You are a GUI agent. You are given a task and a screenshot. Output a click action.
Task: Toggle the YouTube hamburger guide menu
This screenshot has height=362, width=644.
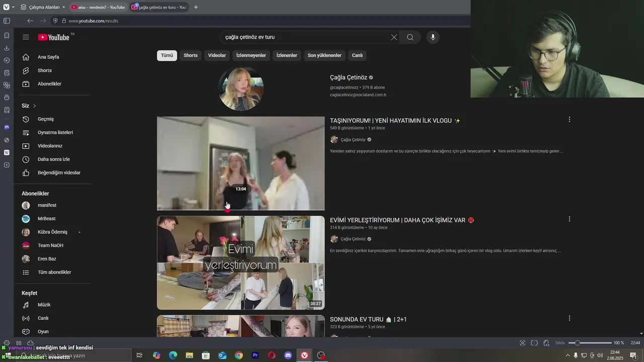26,37
